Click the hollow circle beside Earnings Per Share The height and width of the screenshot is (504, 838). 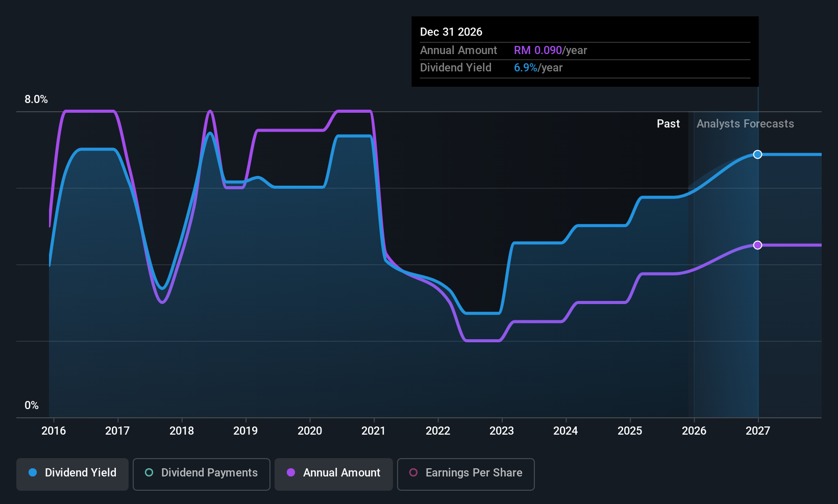[413, 473]
